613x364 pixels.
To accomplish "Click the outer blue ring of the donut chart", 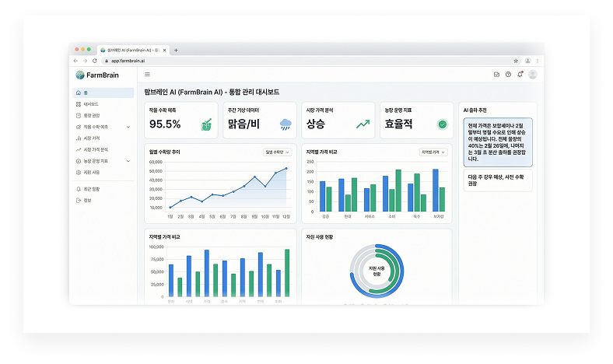I will (x=401, y=271).
